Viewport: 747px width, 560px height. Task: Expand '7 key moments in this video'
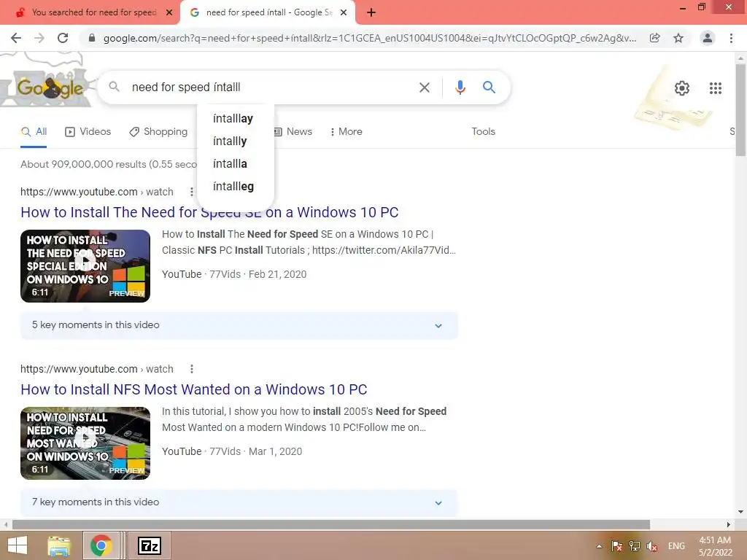click(x=239, y=502)
